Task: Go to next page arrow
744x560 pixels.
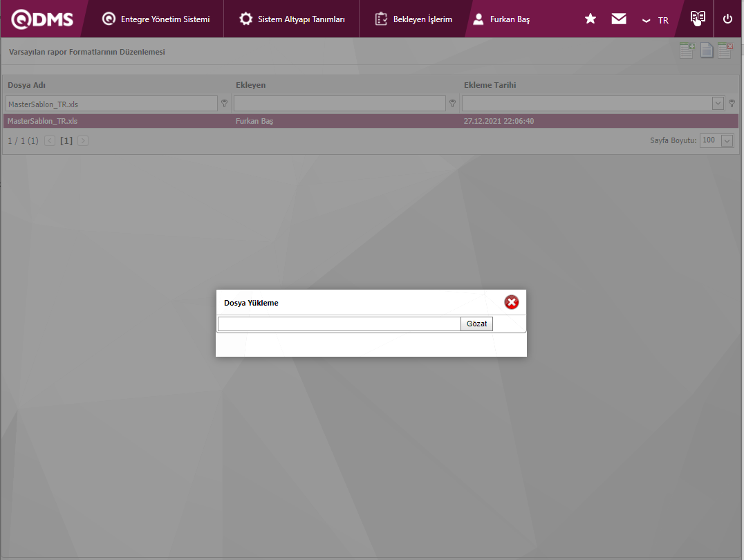Action: pos(83,140)
